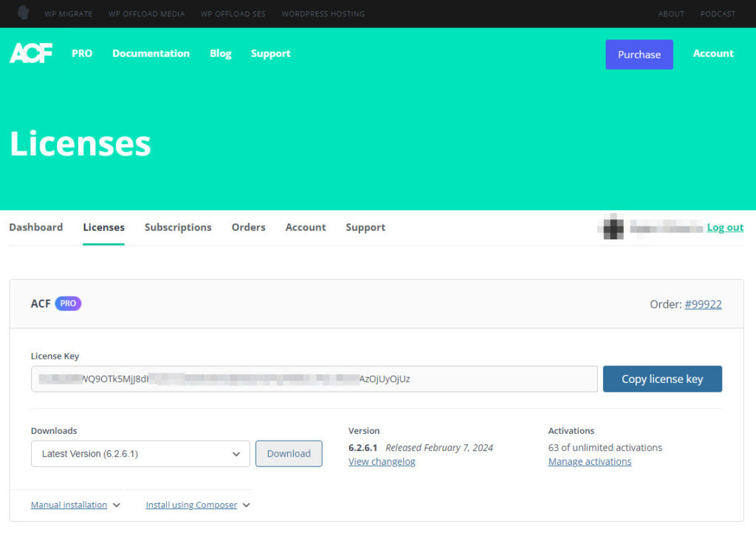This screenshot has height=535, width=756.
Task: Open the download version dropdown
Action: coord(140,453)
